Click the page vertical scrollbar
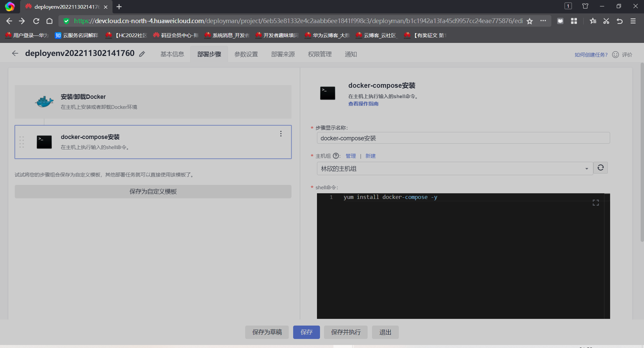Image resolution: width=644 pixels, height=348 pixels. click(642, 152)
